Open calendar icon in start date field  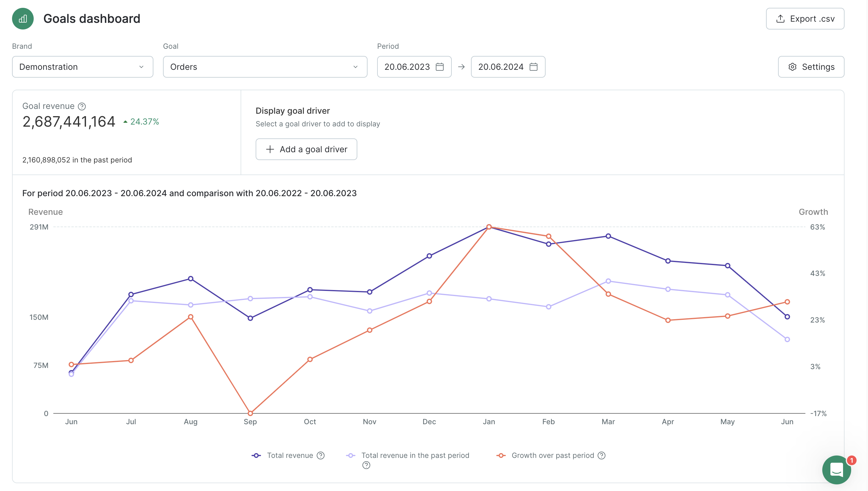(439, 67)
